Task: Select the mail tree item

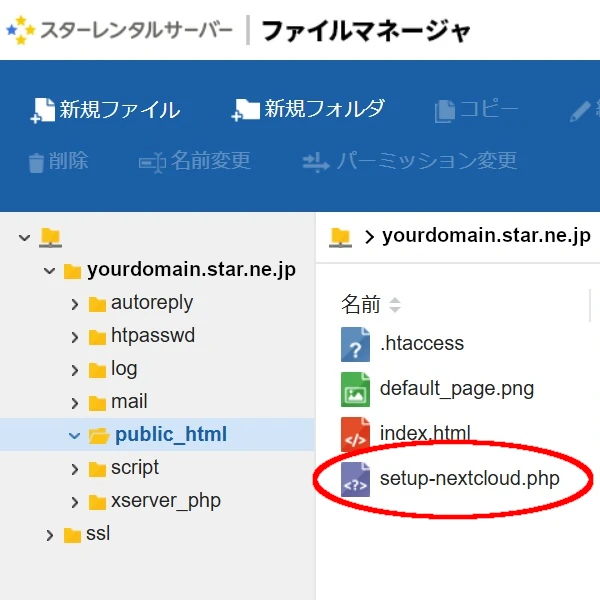Action: point(129,402)
